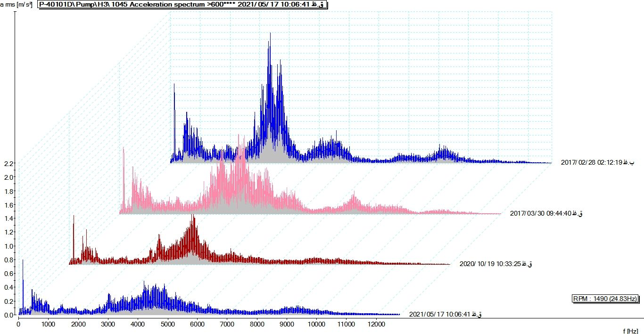Click the 10000 tick on the frequency axis
Image resolution: width=644 pixels, height=334 pixels.
pos(316,324)
